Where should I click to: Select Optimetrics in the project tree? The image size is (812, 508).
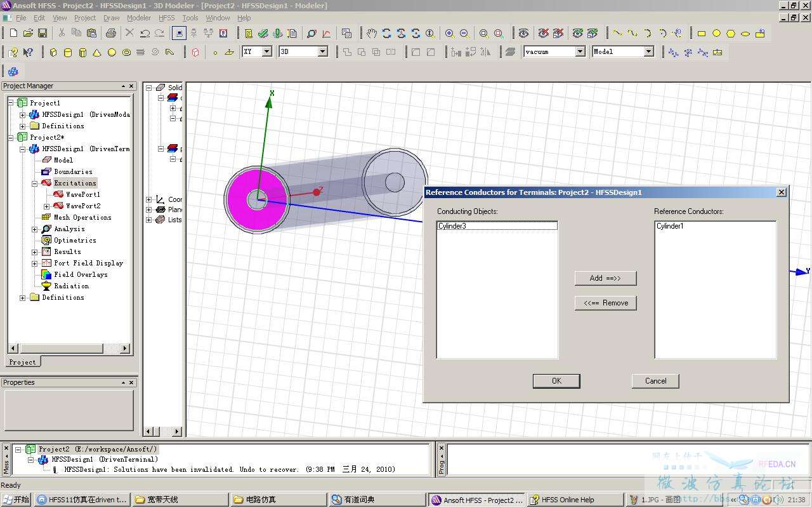[x=75, y=240]
